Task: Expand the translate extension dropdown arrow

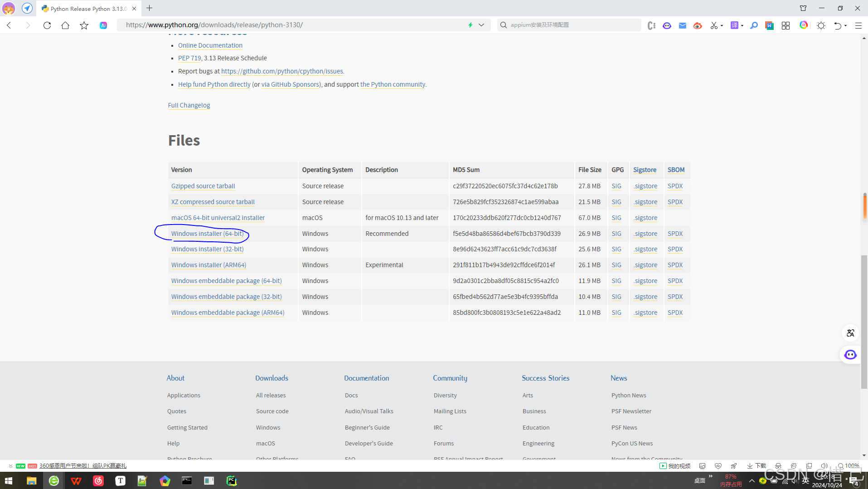Action: 742,25
